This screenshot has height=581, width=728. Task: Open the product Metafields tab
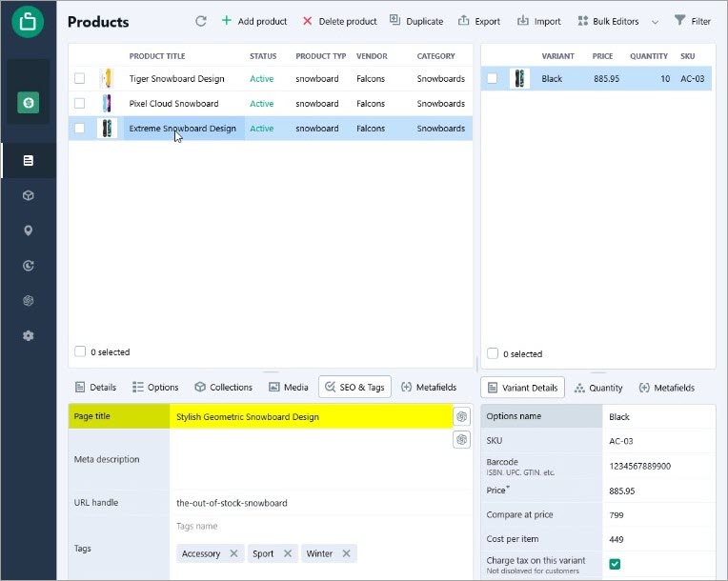pos(429,387)
